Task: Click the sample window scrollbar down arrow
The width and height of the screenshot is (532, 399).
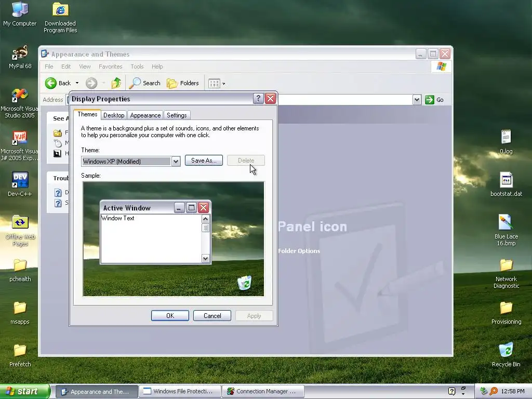Action: pyautogui.click(x=205, y=259)
